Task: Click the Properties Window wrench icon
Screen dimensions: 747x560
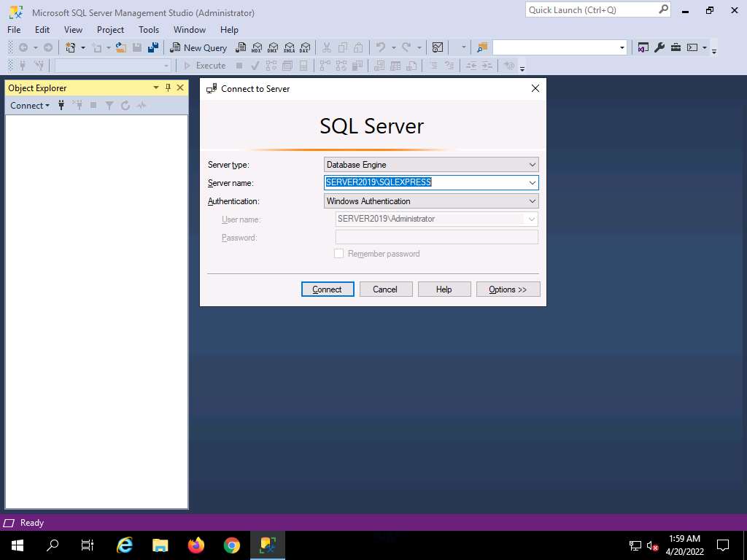Action: coord(659,47)
